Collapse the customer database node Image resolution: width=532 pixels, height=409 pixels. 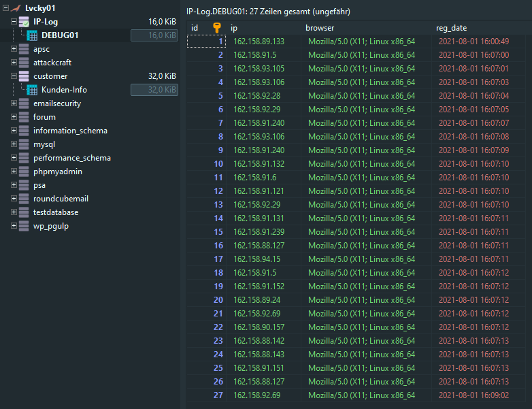click(14, 76)
